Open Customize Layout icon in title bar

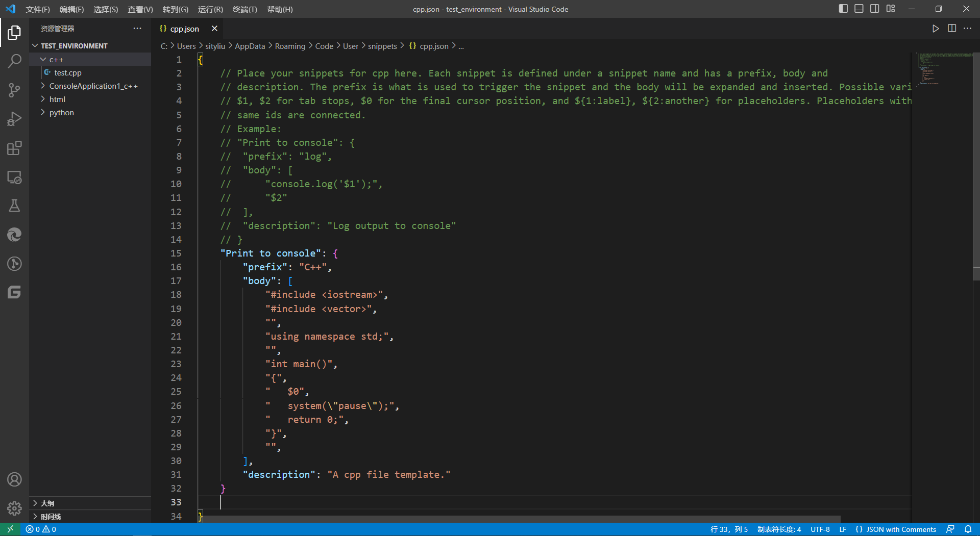point(891,9)
